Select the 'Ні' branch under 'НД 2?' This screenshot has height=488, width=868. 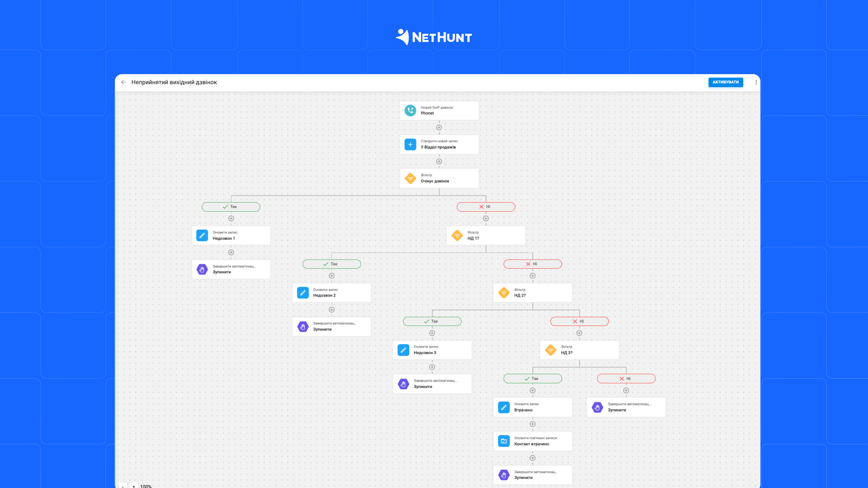[579, 321]
